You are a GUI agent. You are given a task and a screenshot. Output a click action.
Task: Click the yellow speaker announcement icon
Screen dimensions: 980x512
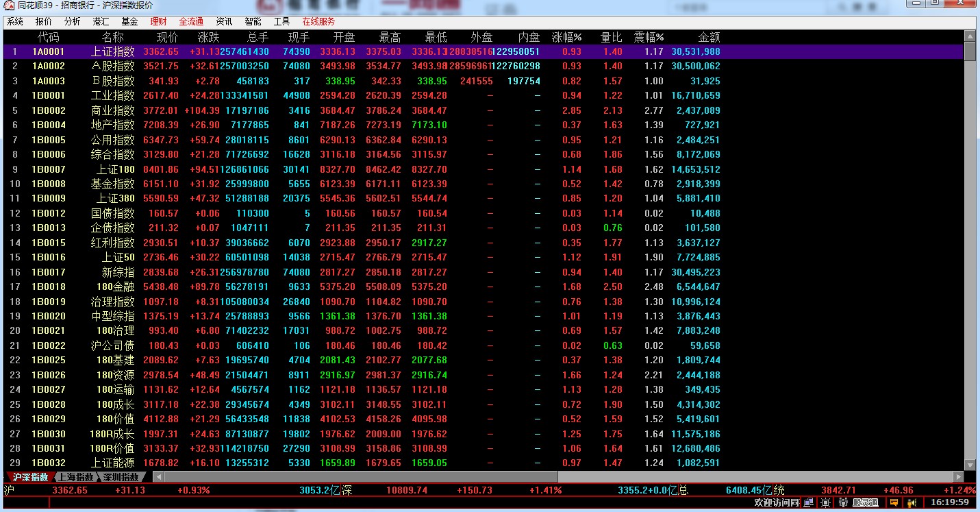[x=912, y=503]
